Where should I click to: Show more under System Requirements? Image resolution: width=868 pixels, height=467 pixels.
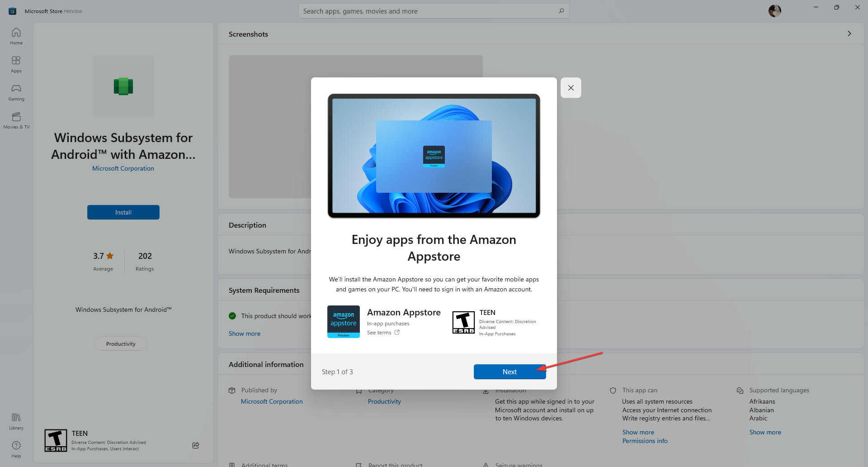pos(245,334)
